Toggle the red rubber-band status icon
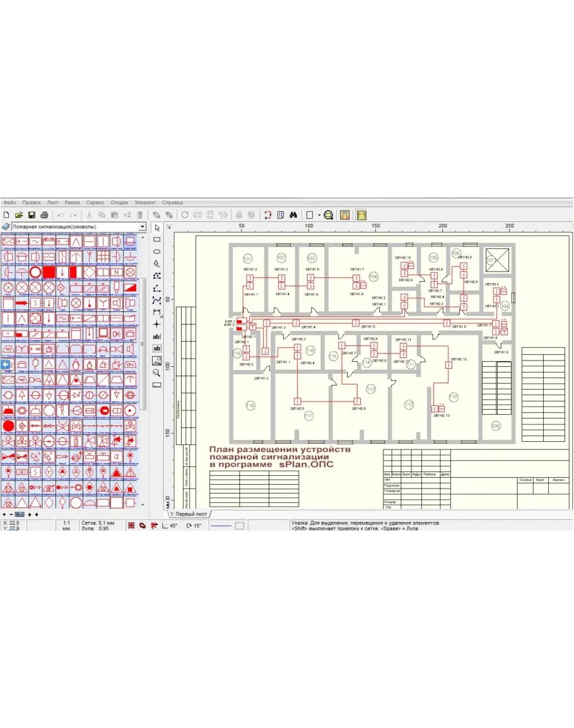Image resolution: width=574 pixels, height=728 pixels. point(143,526)
